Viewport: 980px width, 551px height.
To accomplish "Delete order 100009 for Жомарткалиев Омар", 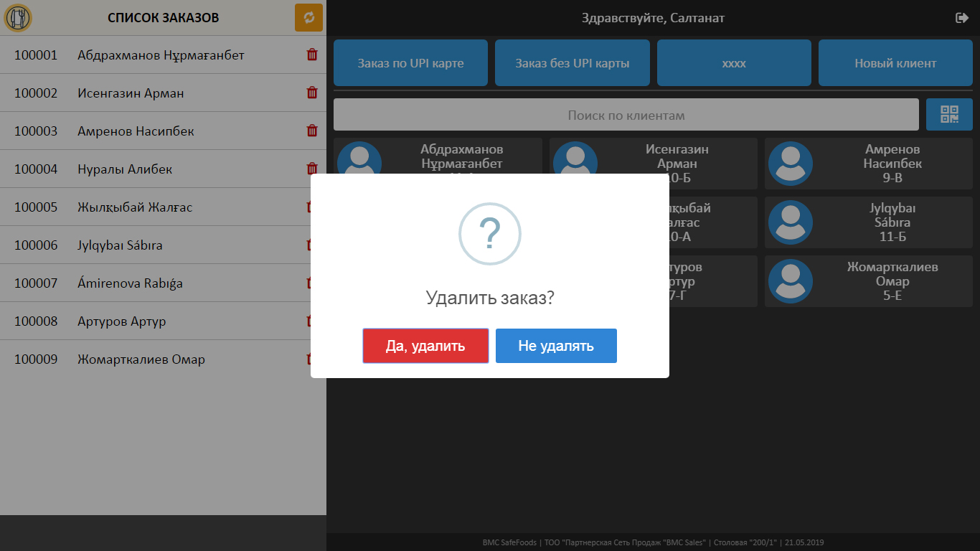I will (x=311, y=359).
